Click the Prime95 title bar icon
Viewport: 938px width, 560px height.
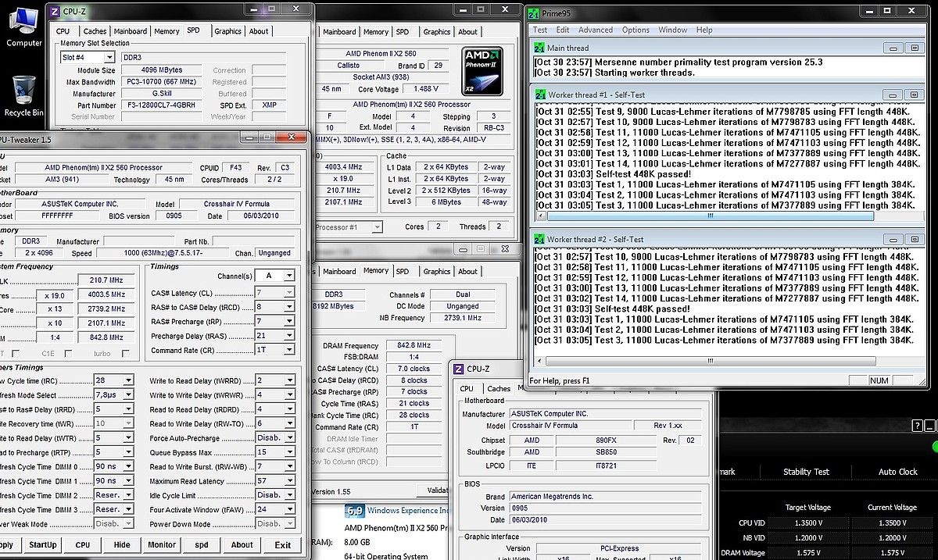point(534,13)
